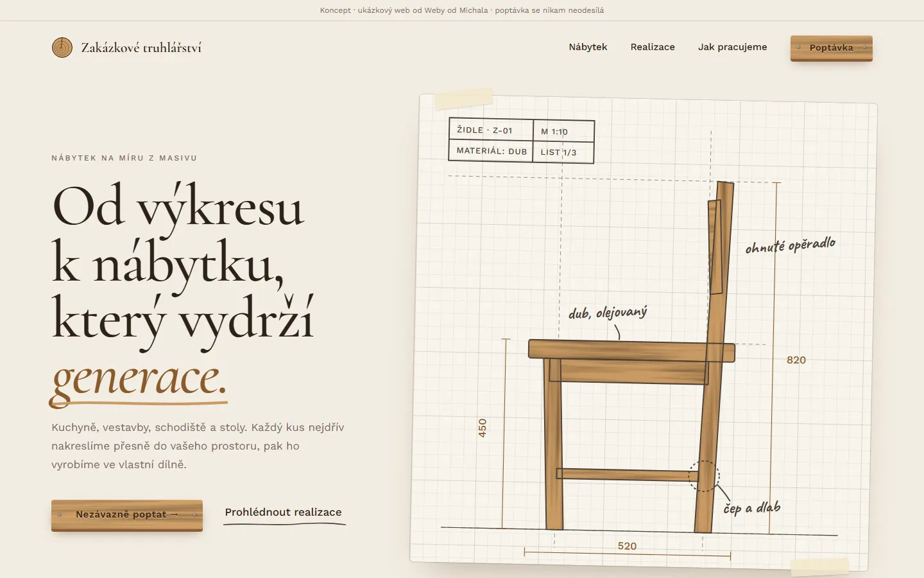Click the ŽIDLE · Z-01 title cell
The image size is (924, 578).
click(491, 130)
